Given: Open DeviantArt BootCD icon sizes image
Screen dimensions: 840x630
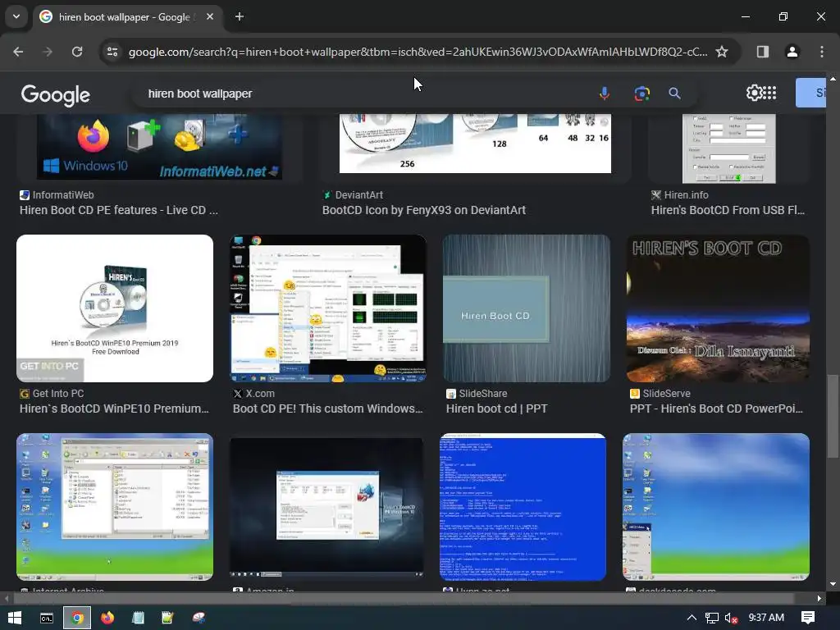Looking at the screenshot, I should (475, 144).
